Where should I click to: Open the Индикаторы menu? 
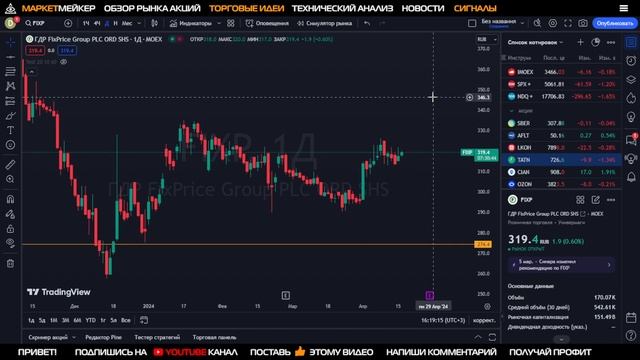[x=191, y=23]
